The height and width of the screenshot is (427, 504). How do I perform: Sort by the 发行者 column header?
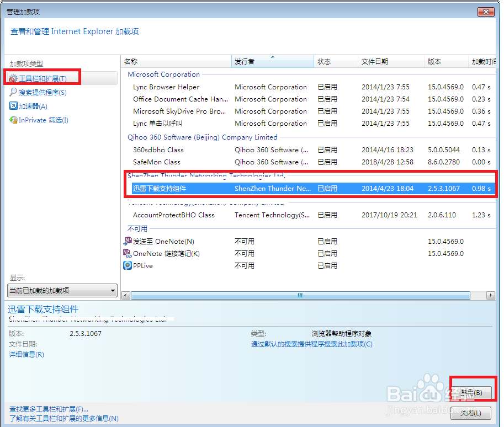point(273,62)
